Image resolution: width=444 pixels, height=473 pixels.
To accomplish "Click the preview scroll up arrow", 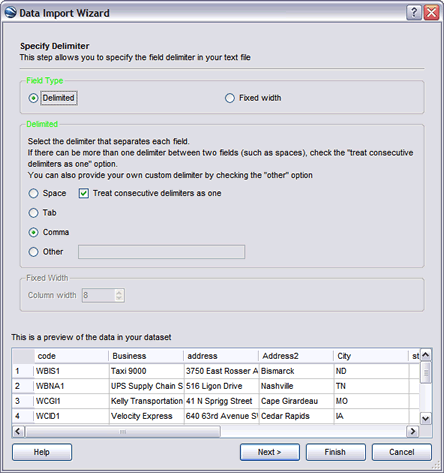I will click(x=426, y=355).
